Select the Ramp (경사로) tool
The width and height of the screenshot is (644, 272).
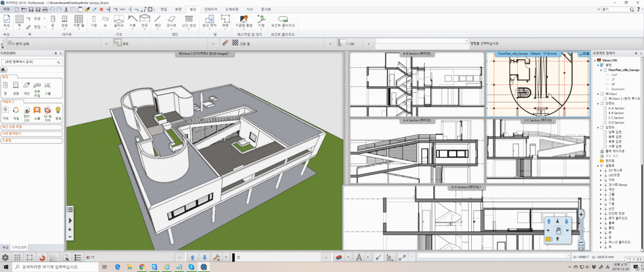coord(171,21)
